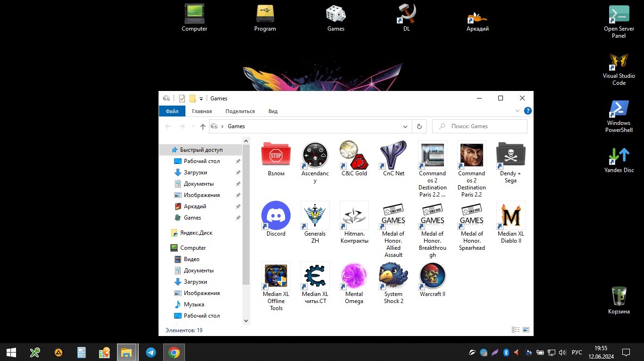Click the navigation pane scroll down arrow
Viewport: 644px width, 361px height.
[x=246, y=320]
